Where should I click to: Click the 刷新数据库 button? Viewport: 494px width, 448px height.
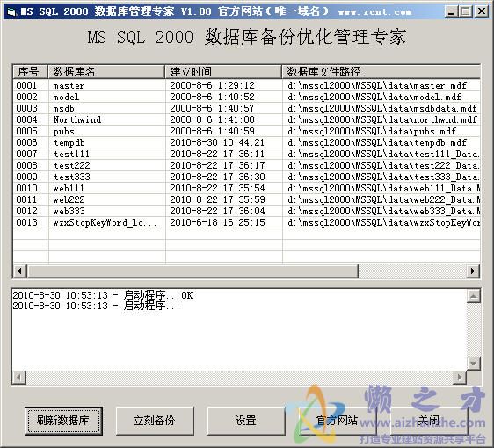(x=63, y=421)
